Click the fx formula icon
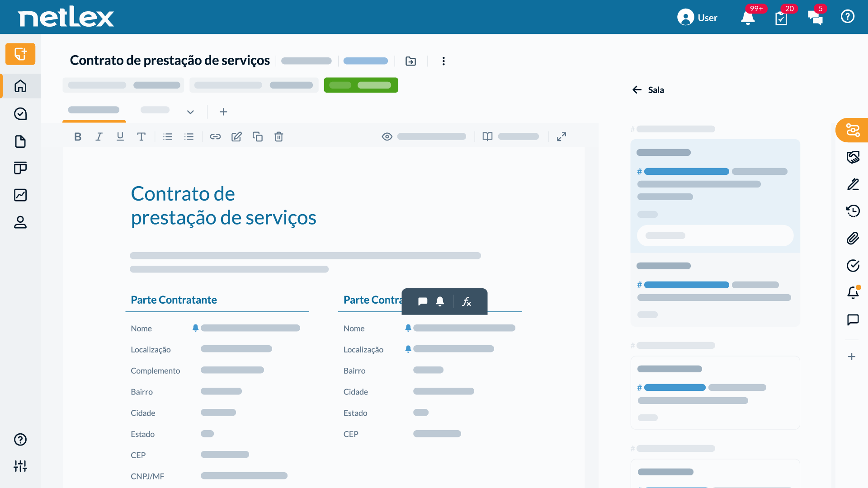The image size is (868, 488). [x=467, y=302]
